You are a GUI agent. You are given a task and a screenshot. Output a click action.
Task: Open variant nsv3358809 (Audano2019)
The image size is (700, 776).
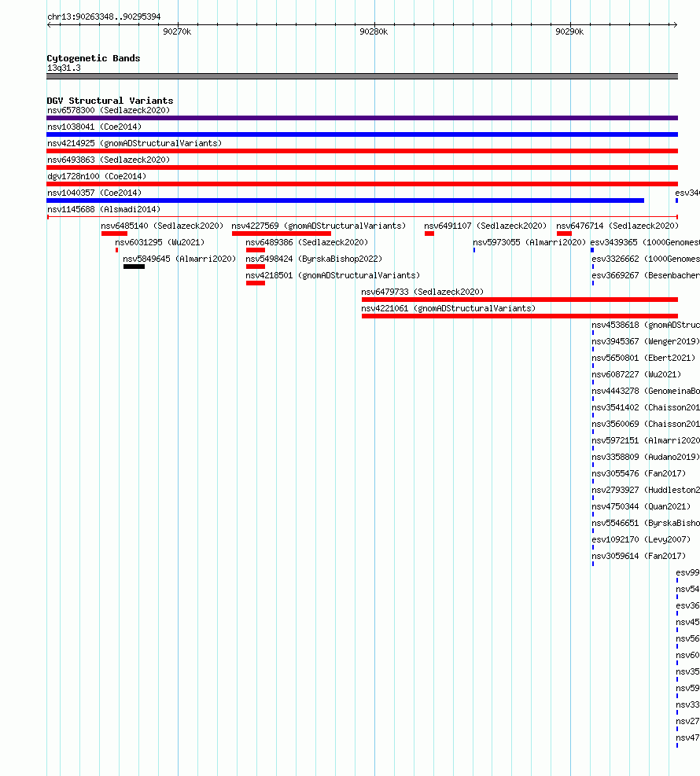pos(646,457)
